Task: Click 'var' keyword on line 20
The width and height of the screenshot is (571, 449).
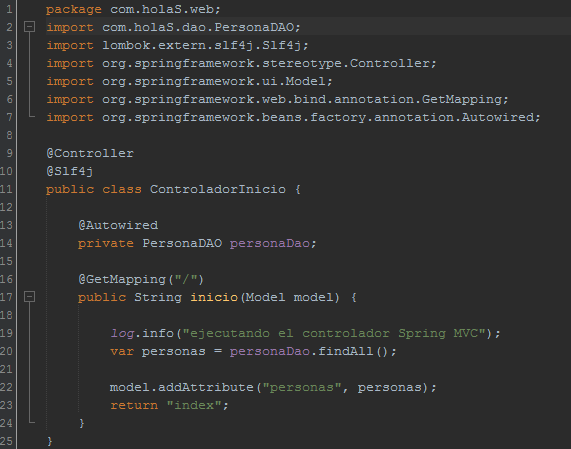Action: [x=122, y=351]
